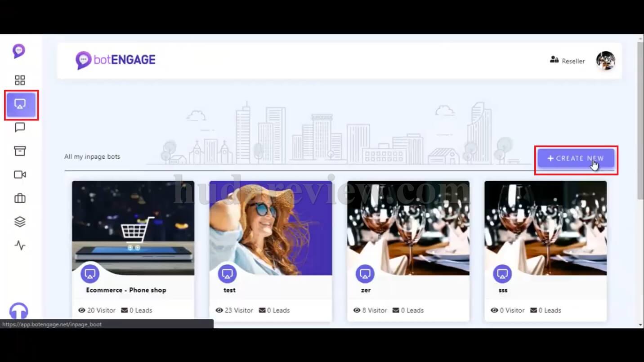The width and height of the screenshot is (644, 362).
Task: Click "20 Visitor" on the Ecommerce card
Action: point(97,310)
